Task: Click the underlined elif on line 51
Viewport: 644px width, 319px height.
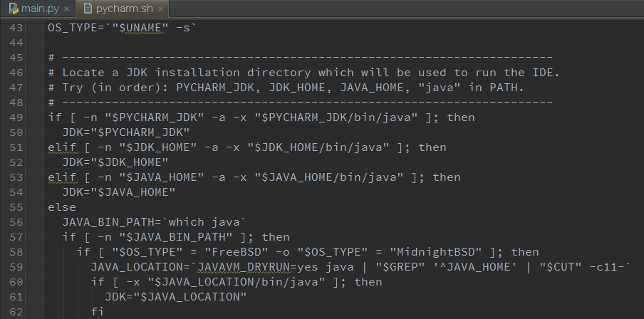Action: coord(62,147)
